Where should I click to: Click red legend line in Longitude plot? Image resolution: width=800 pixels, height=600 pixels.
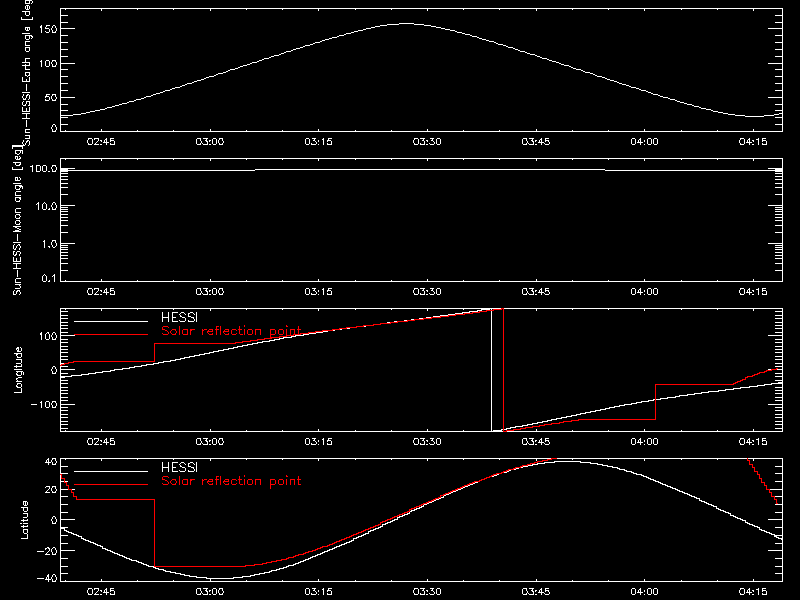tap(111, 335)
